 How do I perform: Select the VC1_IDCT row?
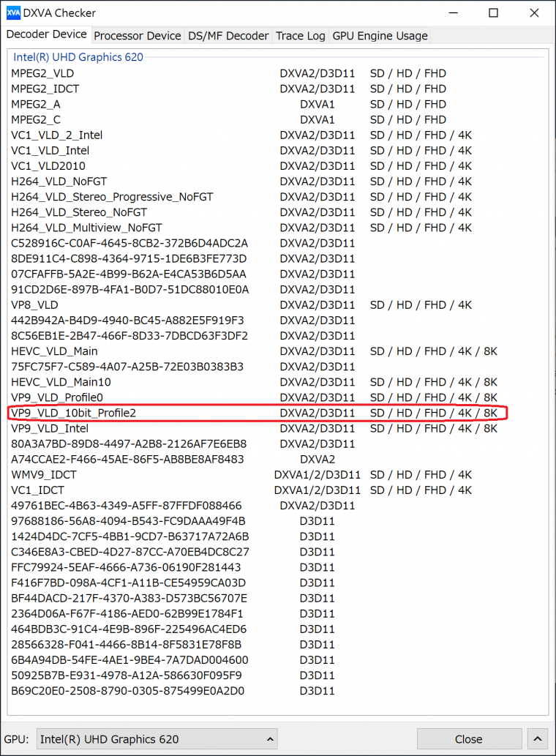[277, 490]
